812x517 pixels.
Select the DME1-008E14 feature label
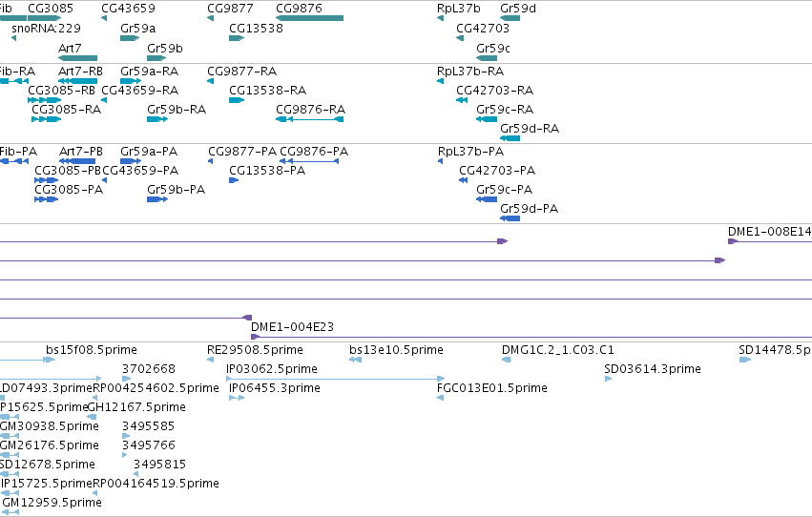(x=769, y=232)
